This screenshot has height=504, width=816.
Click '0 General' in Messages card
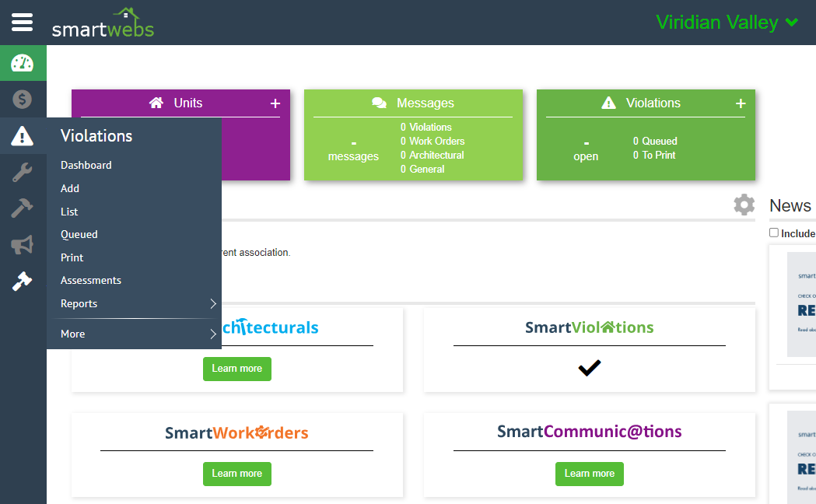click(x=422, y=169)
